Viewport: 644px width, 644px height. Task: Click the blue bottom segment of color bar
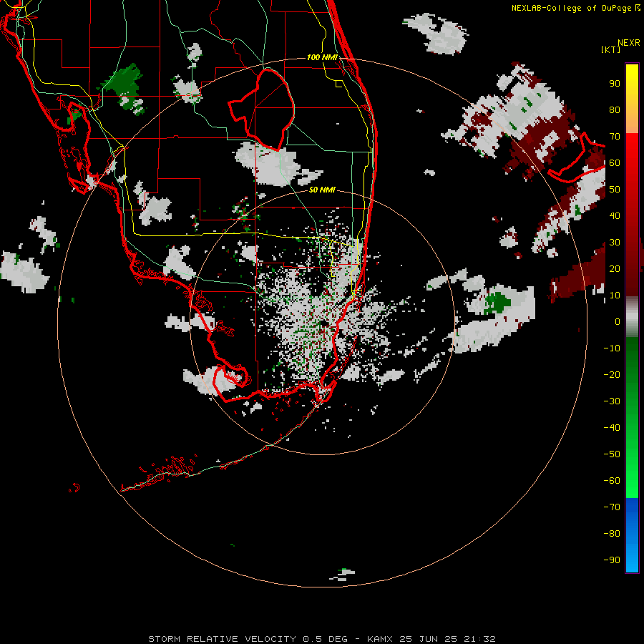coord(632,535)
